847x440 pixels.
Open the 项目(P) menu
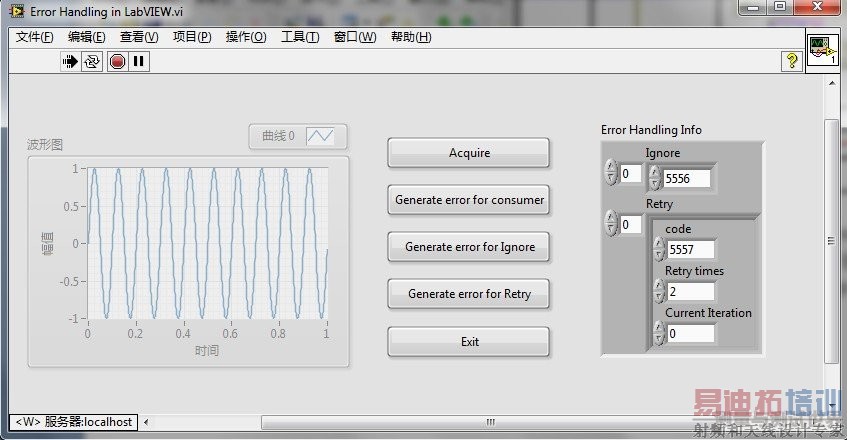[x=192, y=37]
